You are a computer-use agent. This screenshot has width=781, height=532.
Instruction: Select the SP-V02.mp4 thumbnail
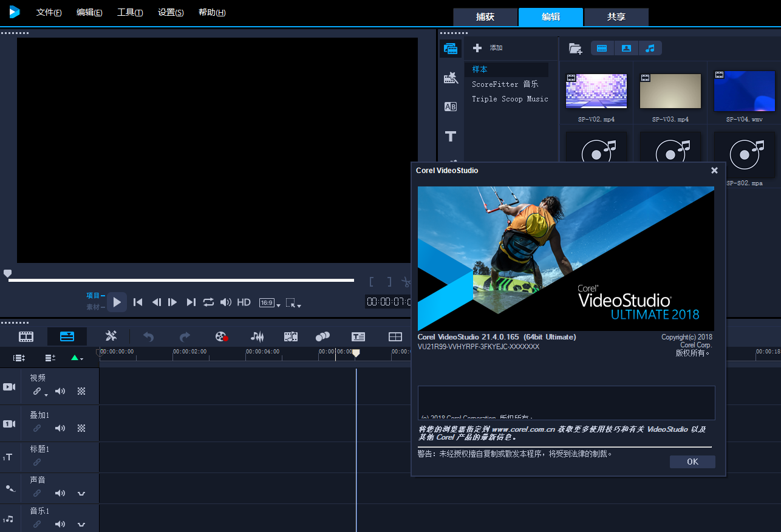(x=596, y=91)
